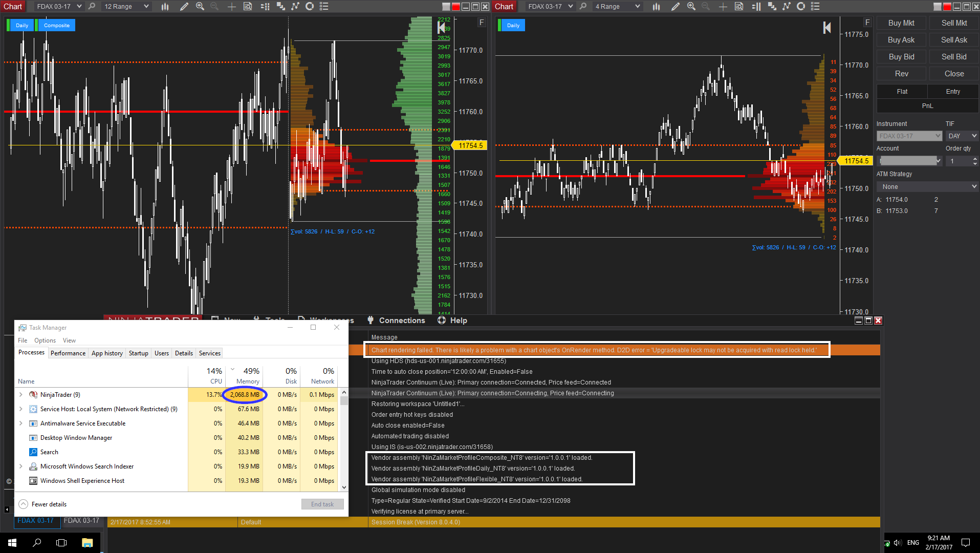
Task: Search instrument magnifier in left chart toolbar
Action: click(x=92, y=7)
